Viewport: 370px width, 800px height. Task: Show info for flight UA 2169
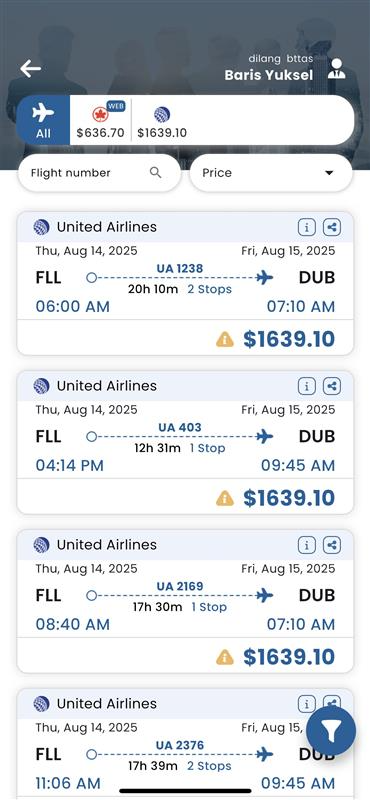[x=307, y=545]
